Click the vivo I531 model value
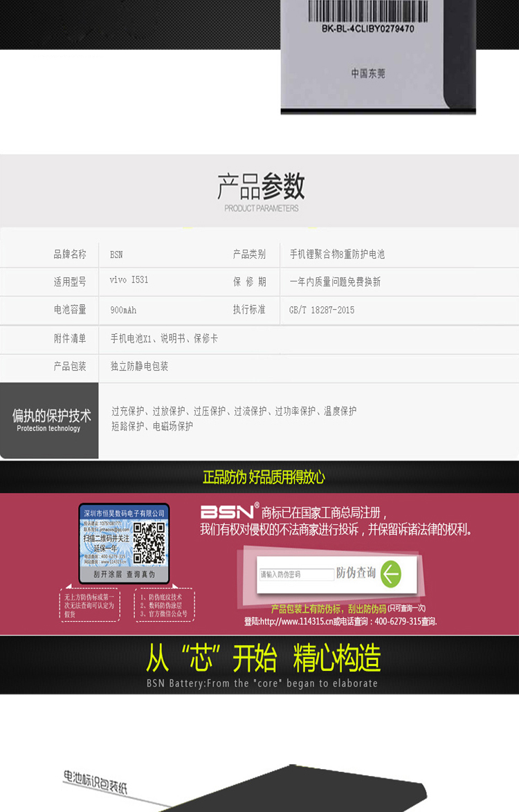Viewport: 519px width, 812px height. pos(129,281)
